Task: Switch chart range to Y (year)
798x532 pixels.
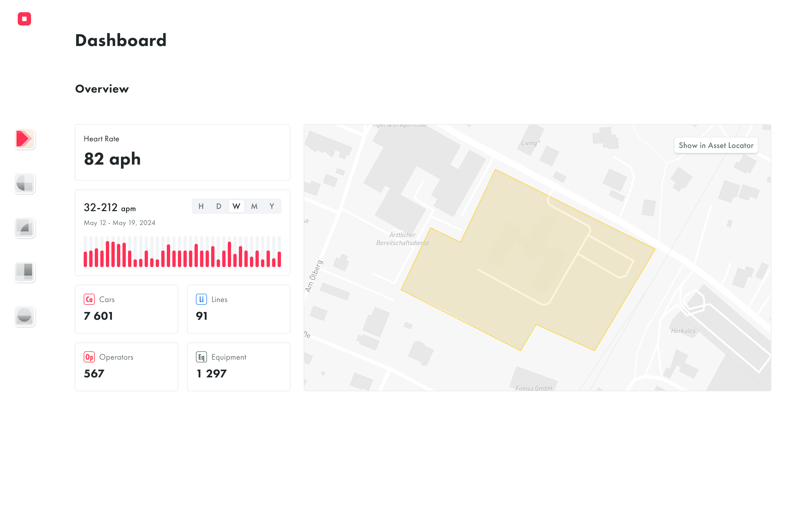Action: pos(272,206)
